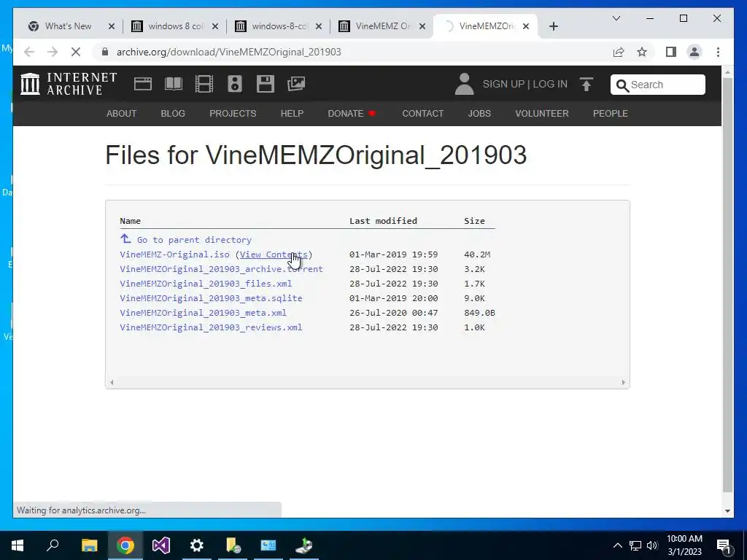
Task: Select ABOUT in navigation bar
Action: point(122,113)
